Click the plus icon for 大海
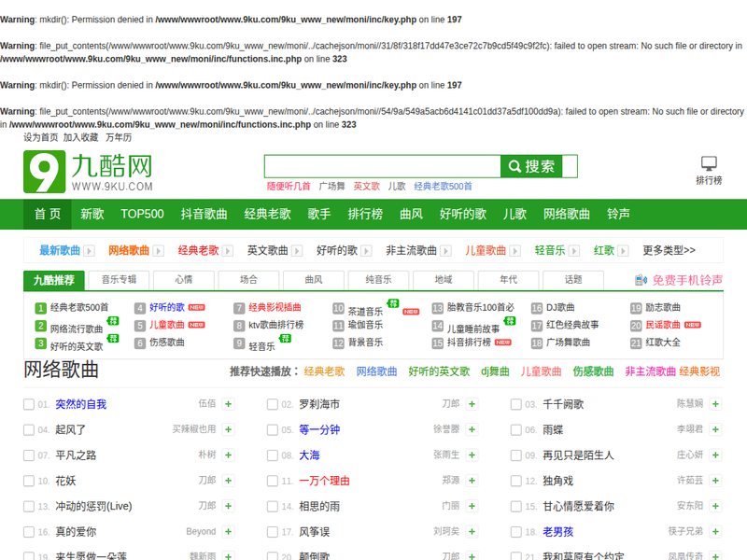 pyautogui.click(x=472, y=455)
